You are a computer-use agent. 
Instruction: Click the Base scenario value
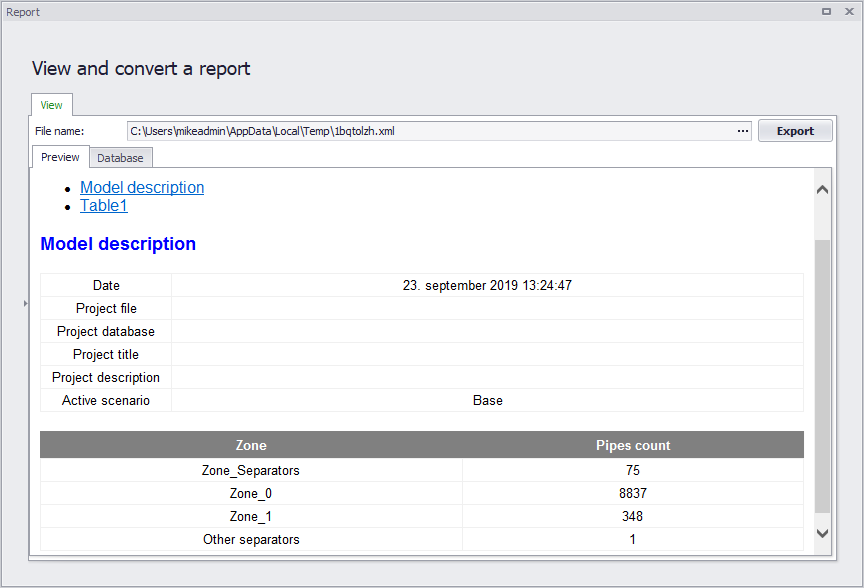pyautogui.click(x=488, y=401)
